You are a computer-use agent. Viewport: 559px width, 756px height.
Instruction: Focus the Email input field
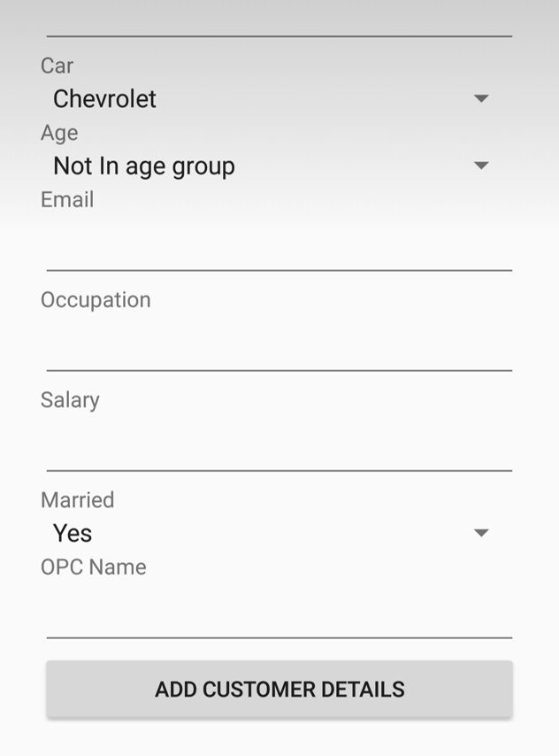[x=279, y=245]
